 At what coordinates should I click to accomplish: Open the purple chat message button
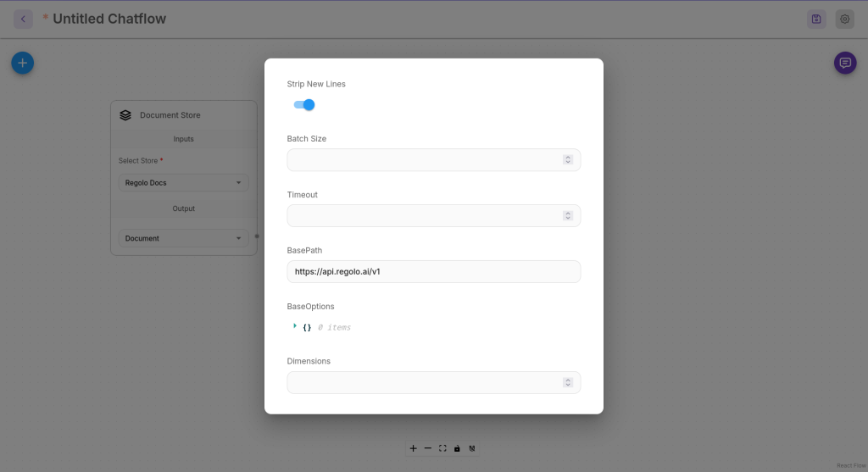coord(845,63)
